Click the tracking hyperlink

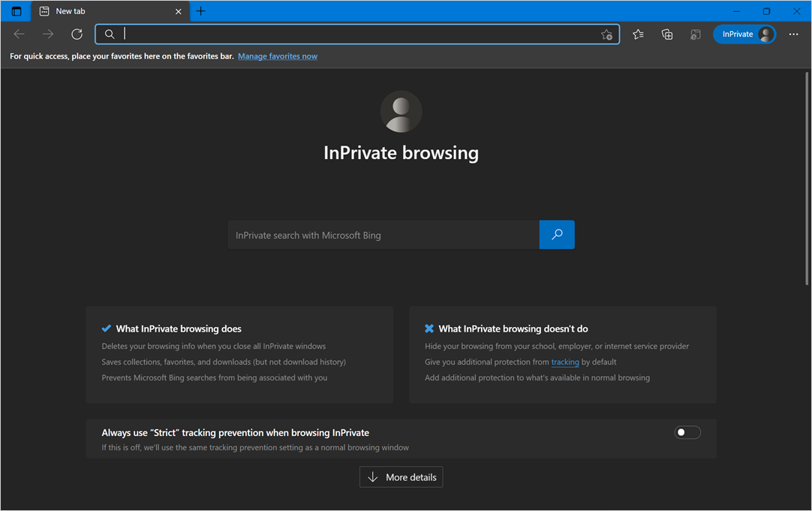(x=565, y=362)
